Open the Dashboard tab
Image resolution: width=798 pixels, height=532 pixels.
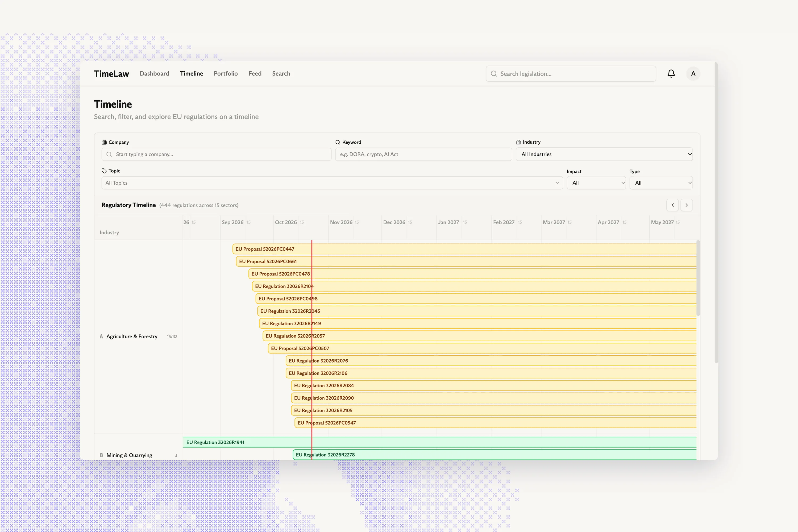(x=154, y=74)
